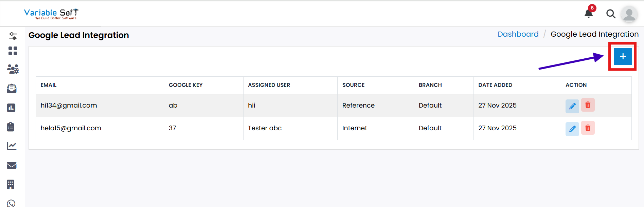Viewport: 644px width, 207px height.
Task: Open the clipboard tasks sidebar icon
Action: [11, 127]
